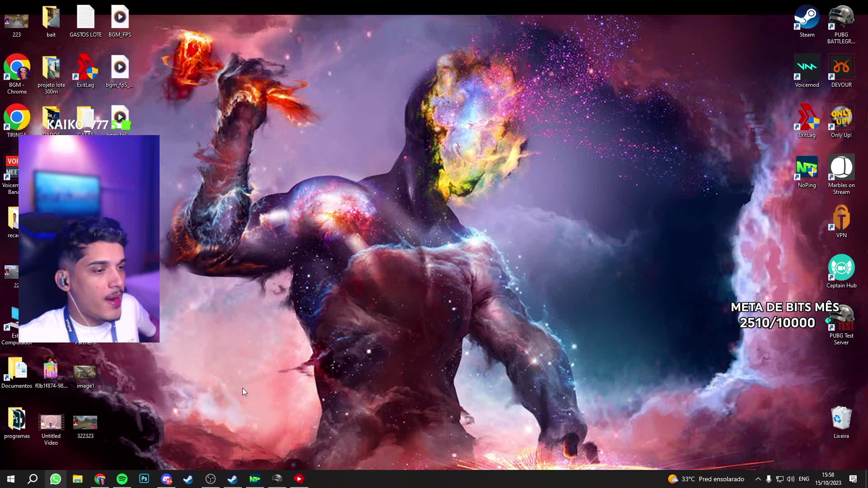Open the Lixeira recycle bin
The height and width of the screenshot is (488, 868).
(x=841, y=422)
